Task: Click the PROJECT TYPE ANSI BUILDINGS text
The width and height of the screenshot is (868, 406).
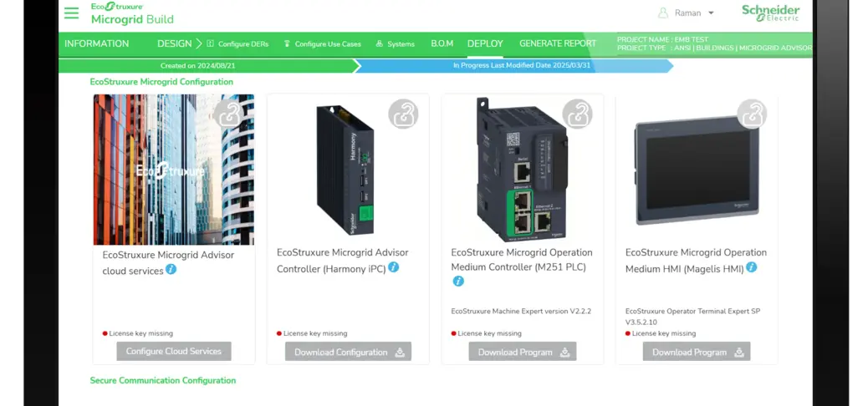Action: pos(714,48)
